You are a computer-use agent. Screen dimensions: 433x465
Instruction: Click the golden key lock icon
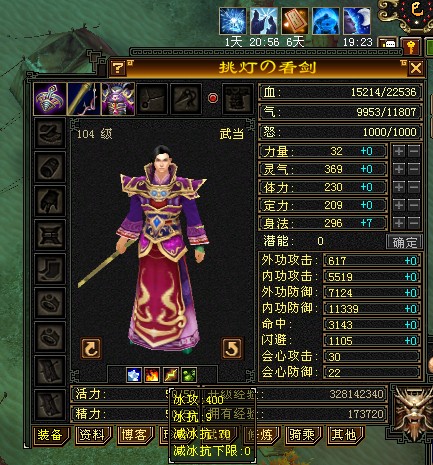coord(410,46)
